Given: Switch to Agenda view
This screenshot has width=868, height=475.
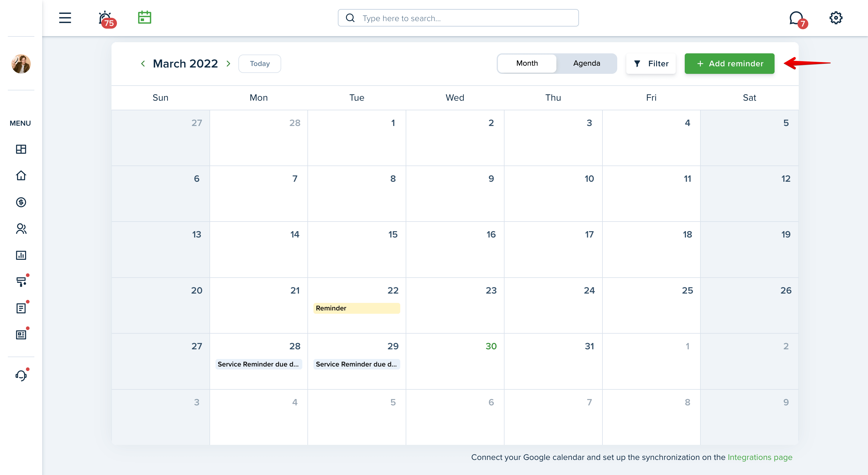Looking at the screenshot, I should [x=587, y=63].
